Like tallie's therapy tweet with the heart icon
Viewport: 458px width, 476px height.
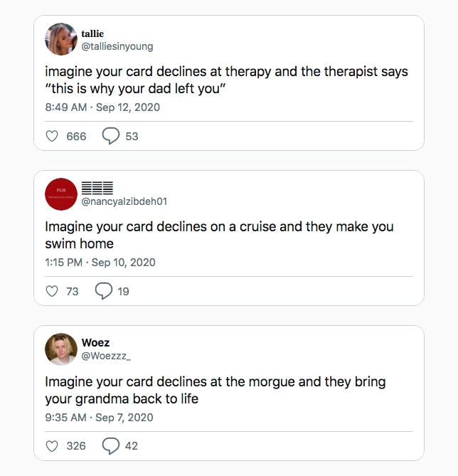coord(52,136)
